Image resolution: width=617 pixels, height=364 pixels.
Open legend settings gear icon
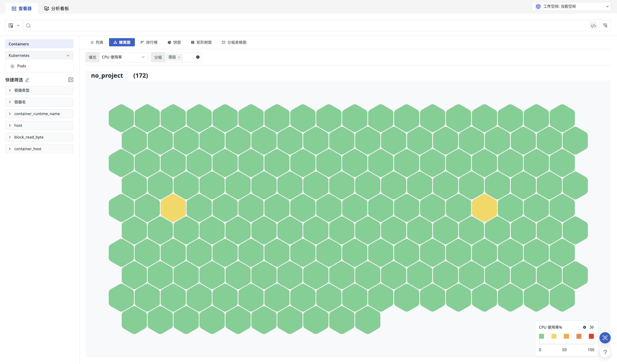pyautogui.click(x=584, y=327)
